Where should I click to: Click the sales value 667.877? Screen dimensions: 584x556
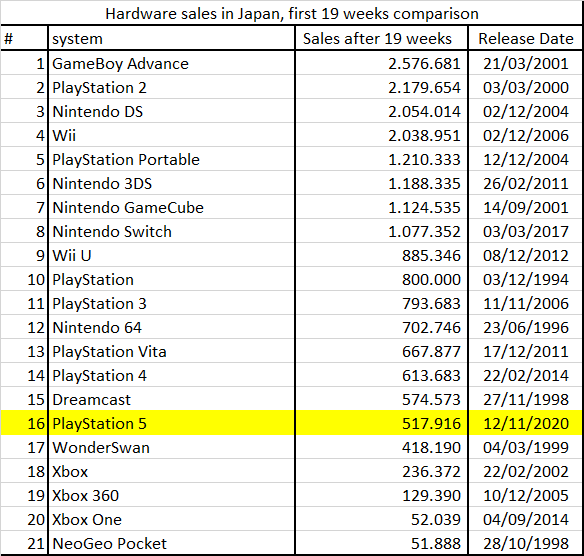pyautogui.click(x=431, y=352)
